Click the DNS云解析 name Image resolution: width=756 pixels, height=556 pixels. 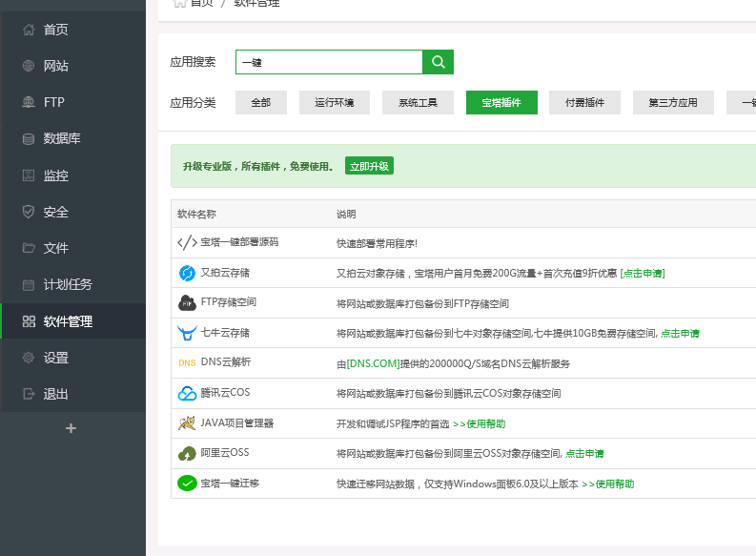pos(226,362)
